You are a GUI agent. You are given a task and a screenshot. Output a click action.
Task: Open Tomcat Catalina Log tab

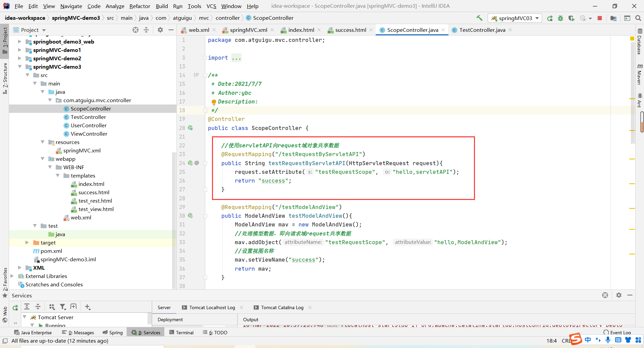pyautogui.click(x=282, y=307)
